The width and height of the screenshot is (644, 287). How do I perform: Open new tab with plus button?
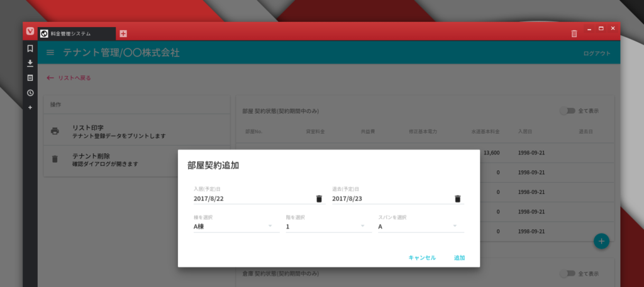(123, 34)
